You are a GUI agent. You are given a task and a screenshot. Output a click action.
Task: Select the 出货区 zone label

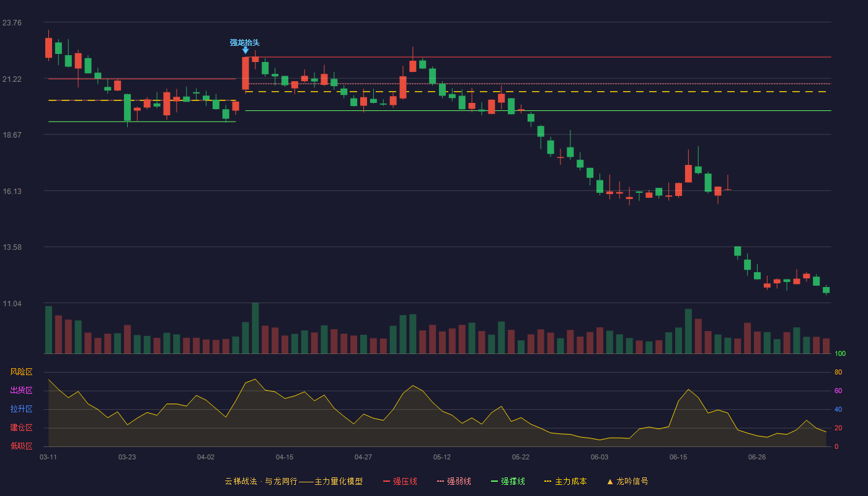[21, 391]
